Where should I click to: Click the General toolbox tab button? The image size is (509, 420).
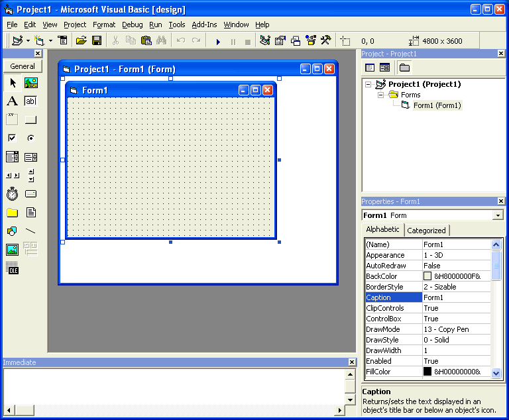pyautogui.click(x=23, y=66)
